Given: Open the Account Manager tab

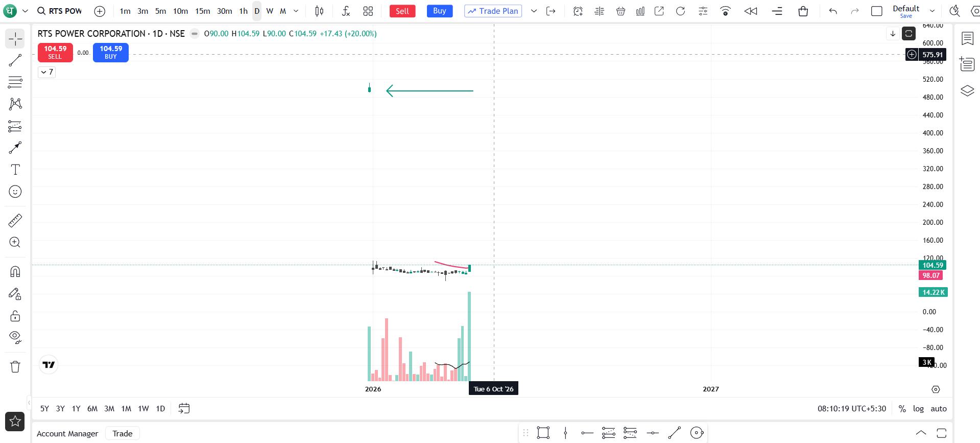Looking at the screenshot, I should pos(67,434).
